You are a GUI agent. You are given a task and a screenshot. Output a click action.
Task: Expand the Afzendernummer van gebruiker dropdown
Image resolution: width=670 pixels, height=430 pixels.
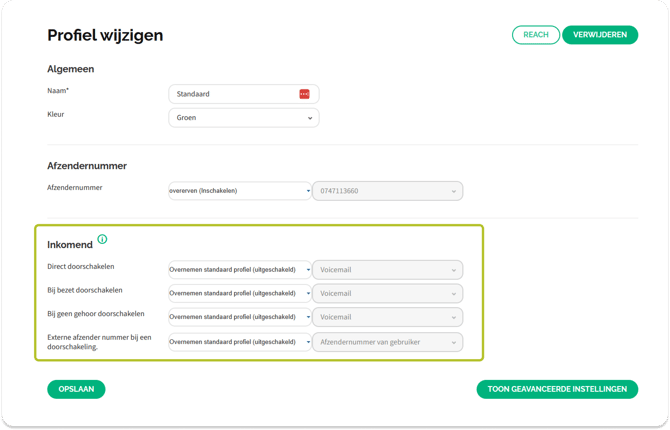(387, 342)
